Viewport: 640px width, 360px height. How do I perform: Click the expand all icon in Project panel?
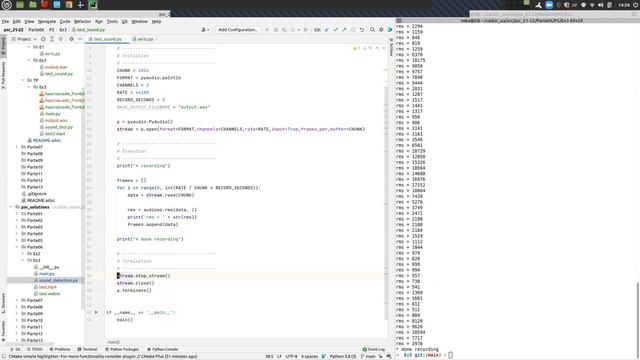tap(52, 39)
